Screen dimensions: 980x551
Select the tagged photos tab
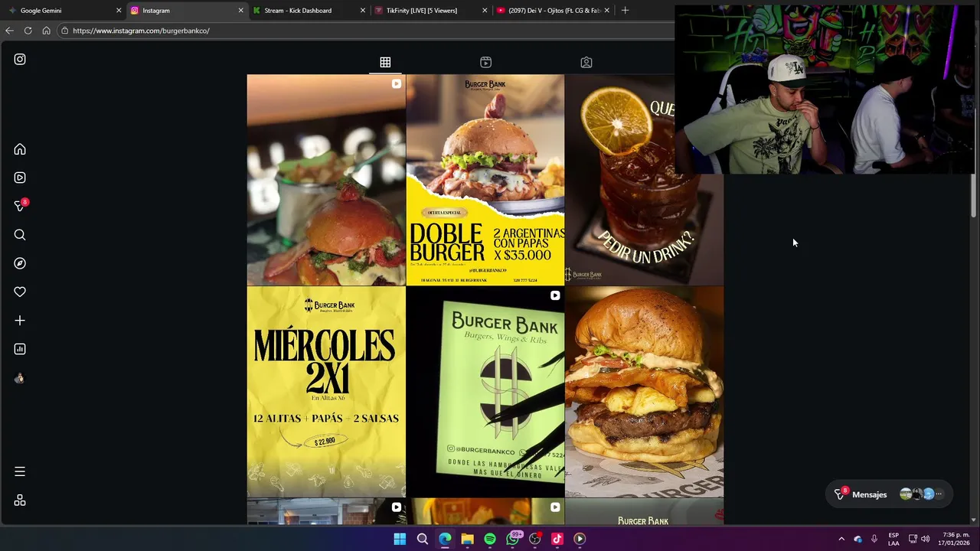(x=586, y=62)
